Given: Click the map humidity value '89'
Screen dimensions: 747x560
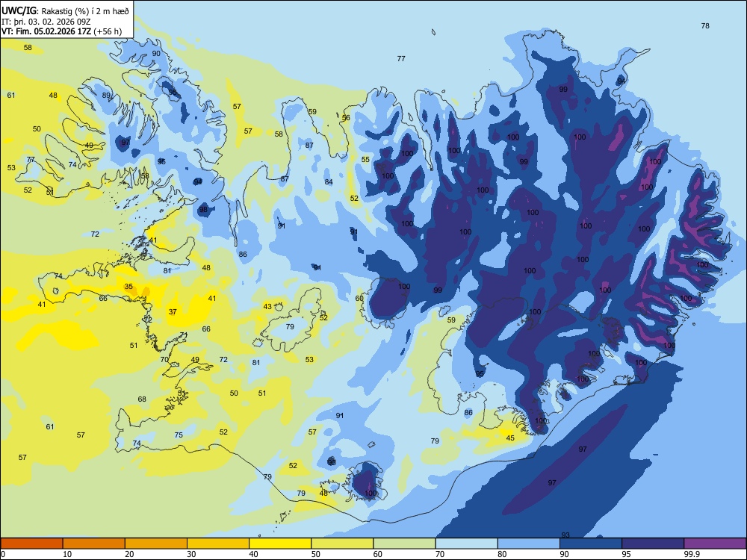Looking at the screenshot, I should (106, 96).
